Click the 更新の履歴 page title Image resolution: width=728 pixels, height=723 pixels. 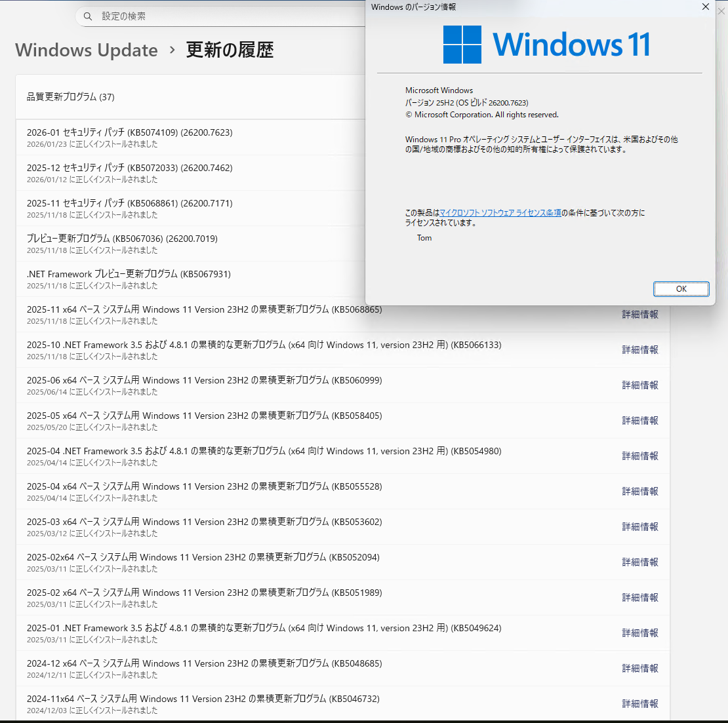point(230,50)
